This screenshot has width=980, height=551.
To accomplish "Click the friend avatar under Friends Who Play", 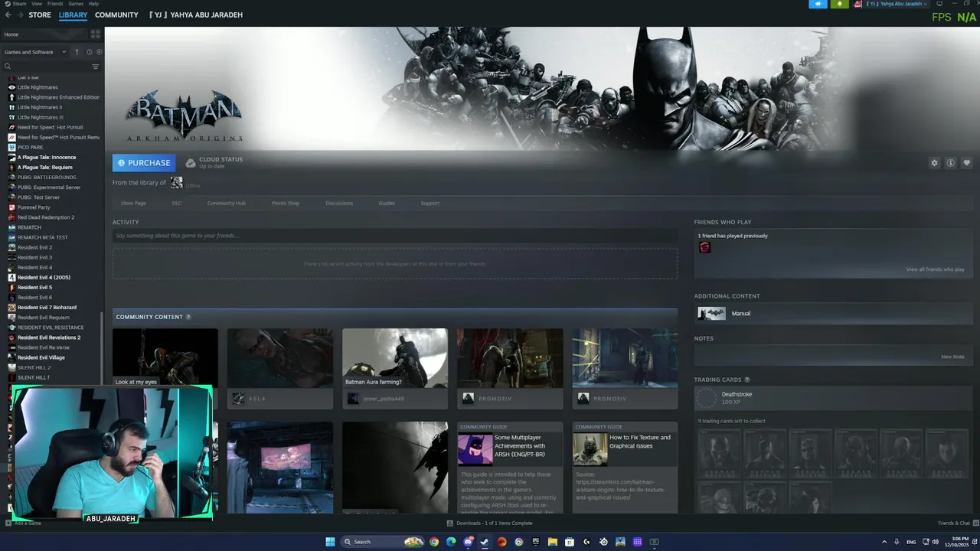I will pyautogui.click(x=704, y=247).
